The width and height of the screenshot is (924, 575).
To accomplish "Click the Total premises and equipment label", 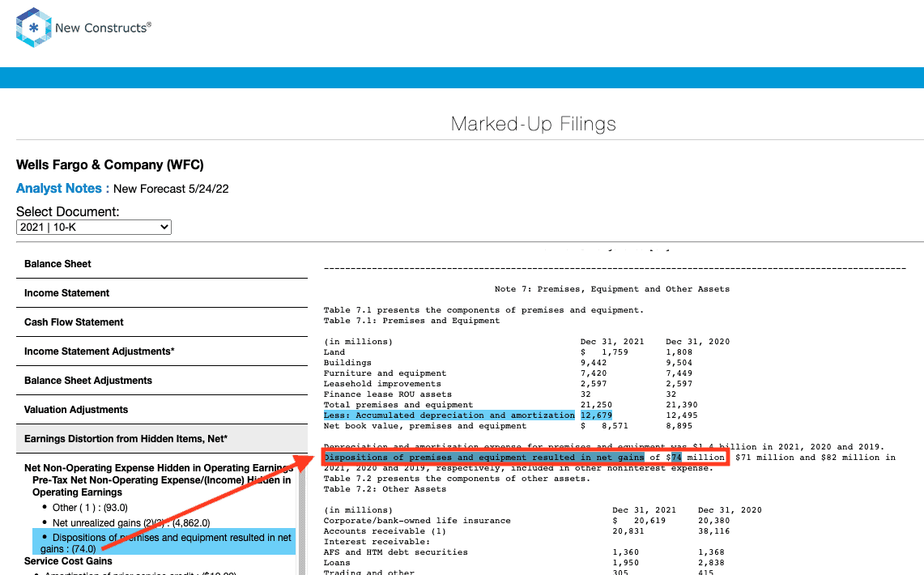I will pyautogui.click(x=398, y=405).
